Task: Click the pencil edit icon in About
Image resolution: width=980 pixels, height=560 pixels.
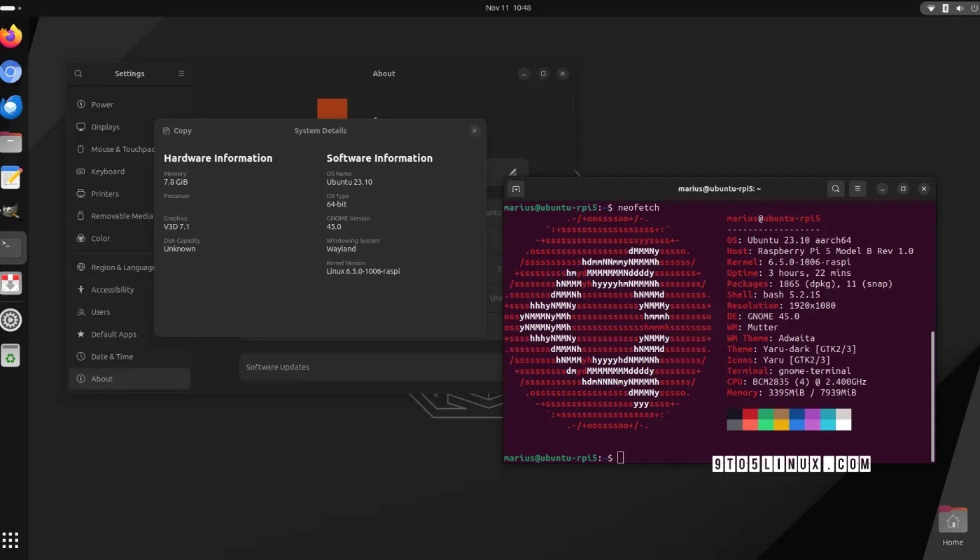Action: coord(512,172)
